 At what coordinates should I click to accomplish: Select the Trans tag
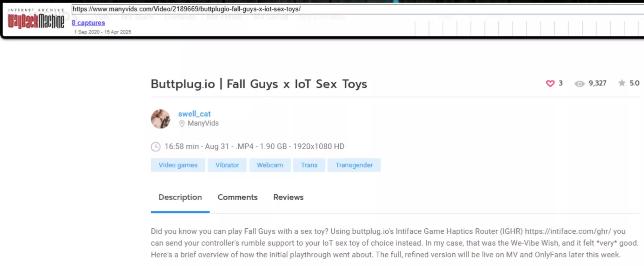309,165
